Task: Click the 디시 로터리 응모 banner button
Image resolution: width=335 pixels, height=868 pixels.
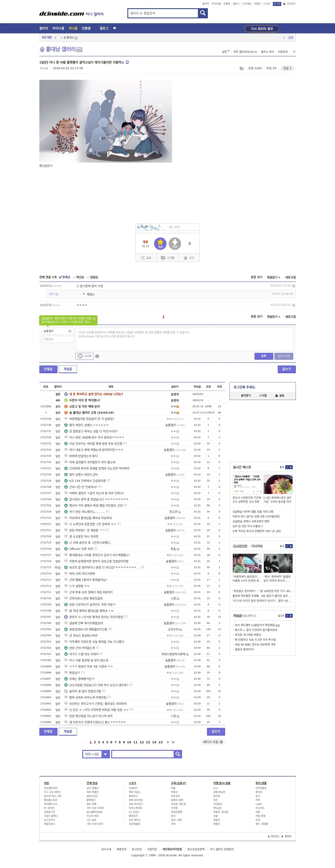Action: 262,29
